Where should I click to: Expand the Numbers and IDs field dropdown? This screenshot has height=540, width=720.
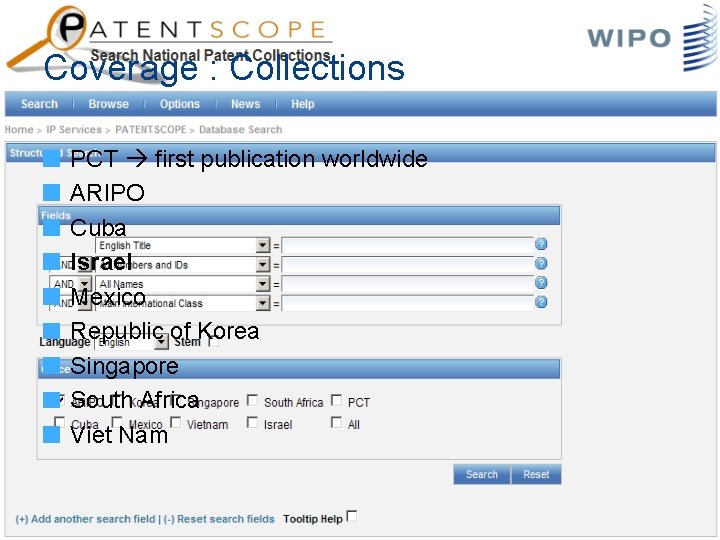click(x=263, y=264)
